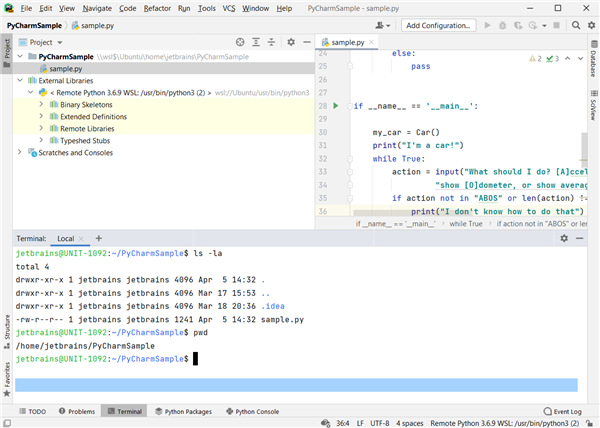The height and width of the screenshot is (428, 600).
Task: Click LF line separator in status bar
Action: pos(360,423)
